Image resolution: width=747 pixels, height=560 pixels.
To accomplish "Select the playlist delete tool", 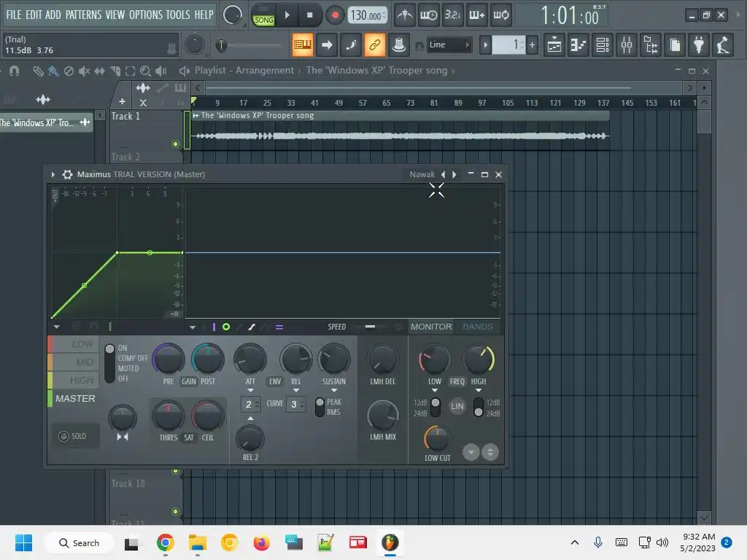I will click(69, 71).
